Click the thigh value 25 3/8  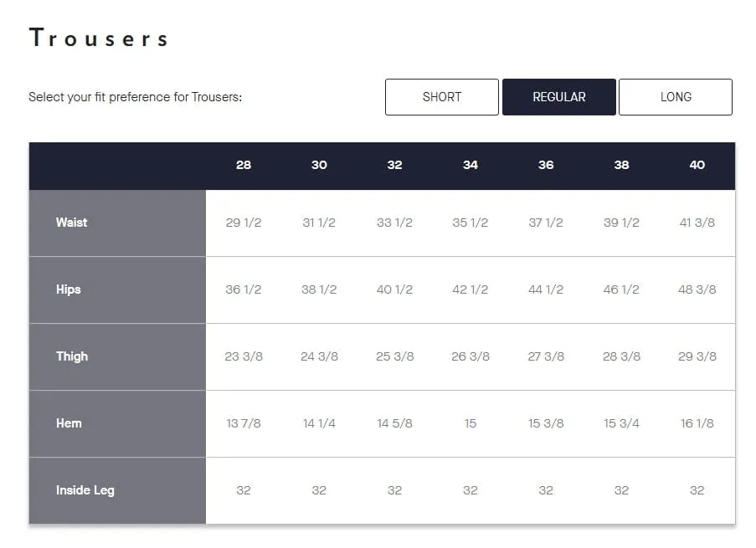pos(395,356)
